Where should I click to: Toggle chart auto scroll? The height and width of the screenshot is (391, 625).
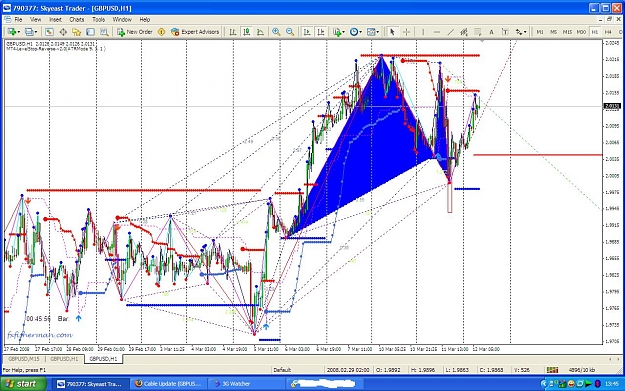307,32
